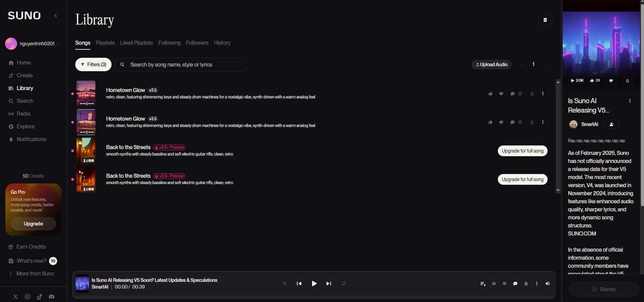
Task: Like the song in the right panel (29 likes)
Action: (x=595, y=81)
